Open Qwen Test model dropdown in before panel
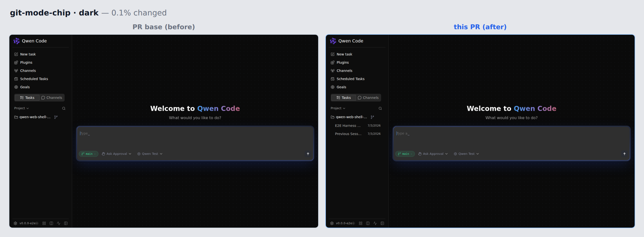Viewport: 644px width, 237px height. 150,154
